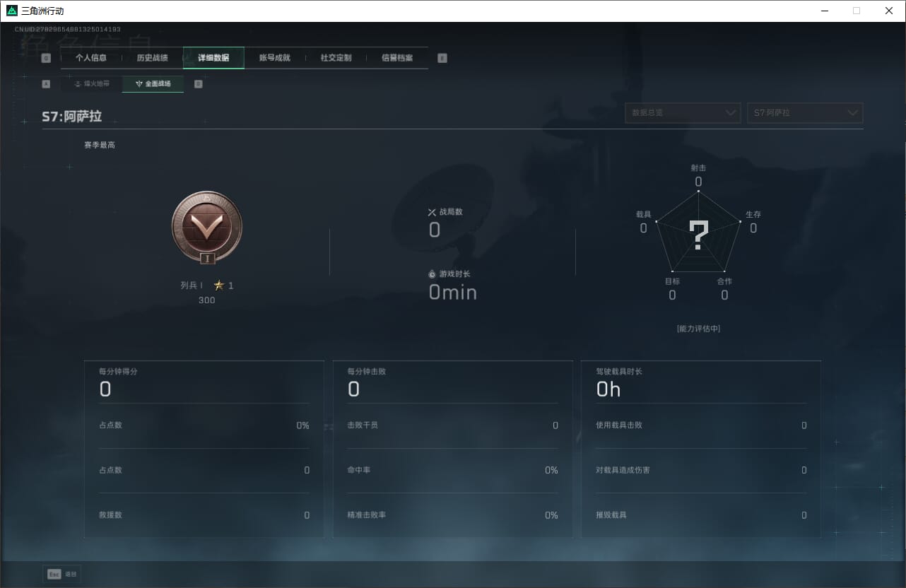This screenshot has height=588, width=906.
Task: Open the 个人信息 tab
Action: tap(91, 58)
